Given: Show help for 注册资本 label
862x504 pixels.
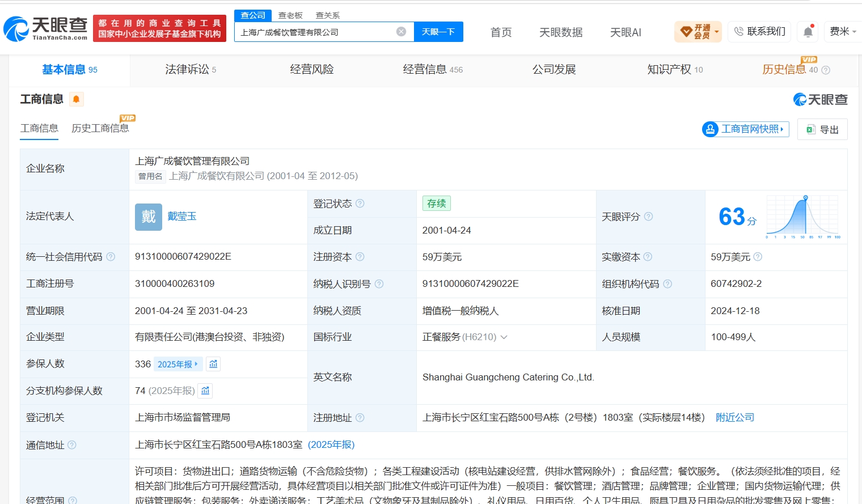Looking at the screenshot, I should tap(360, 257).
